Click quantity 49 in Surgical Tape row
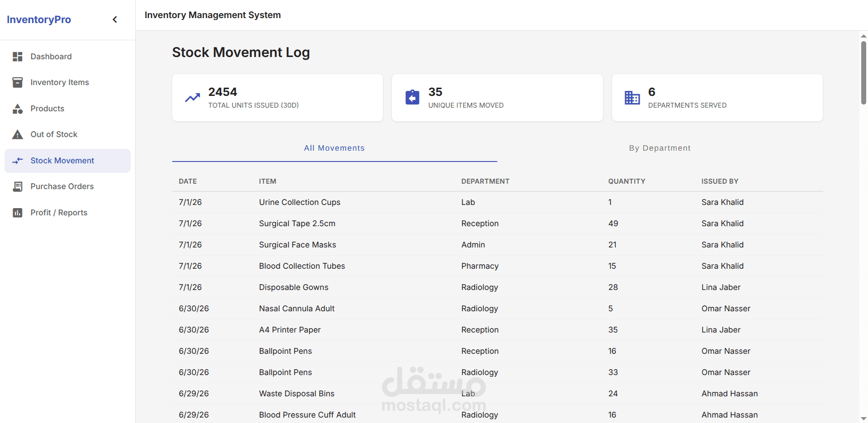 click(x=613, y=223)
